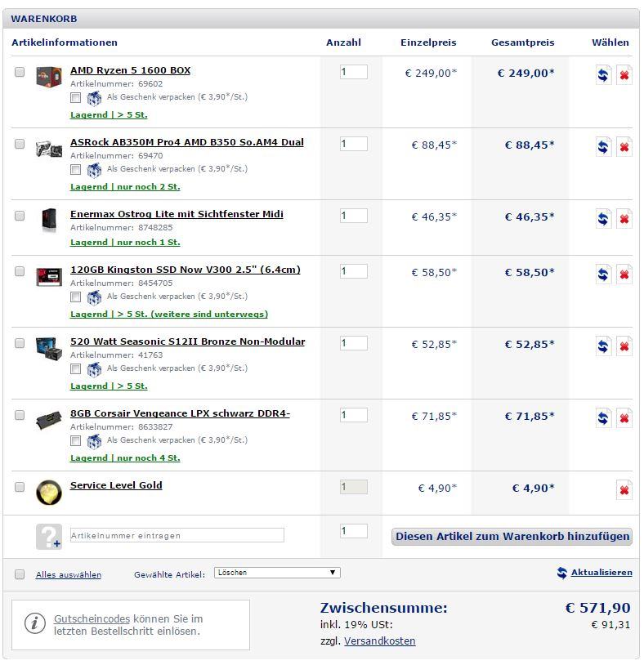Open the AMD Ryzen 5 1600 BOX link
The height and width of the screenshot is (665, 644).
pyautogui.click(x=130, y=70)
